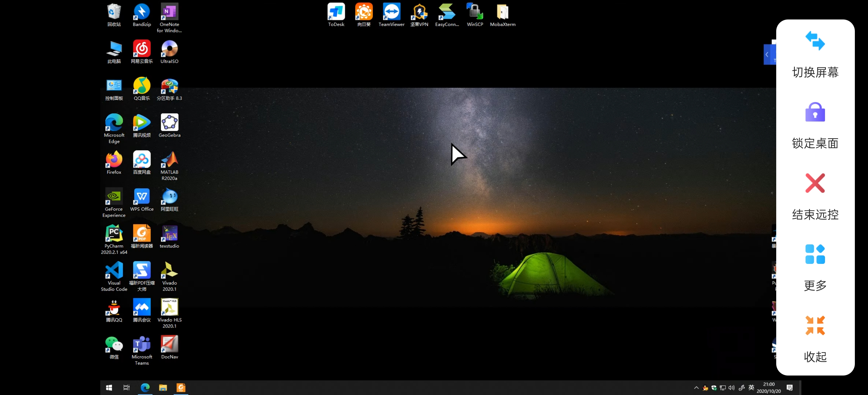
Task: Select the TeamViewer desktop icon
Action: 391,15
